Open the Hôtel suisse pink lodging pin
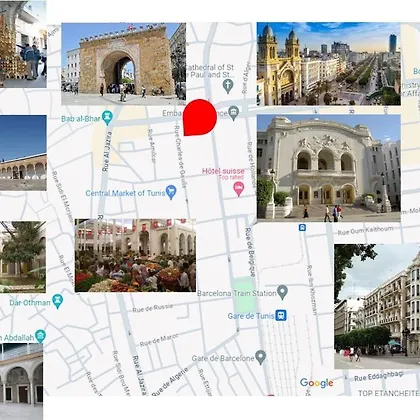This screenshot has width=420, height=420. [x=239, y=190]
